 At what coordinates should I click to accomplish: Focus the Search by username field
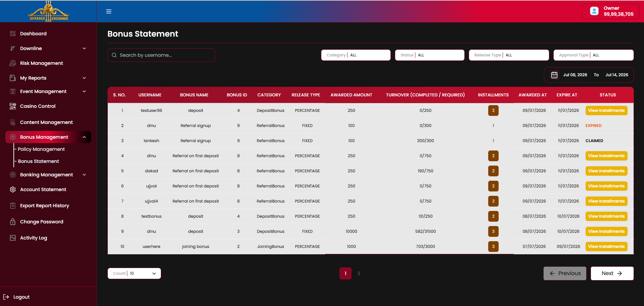pyautogui.click(x=161, y=55)
